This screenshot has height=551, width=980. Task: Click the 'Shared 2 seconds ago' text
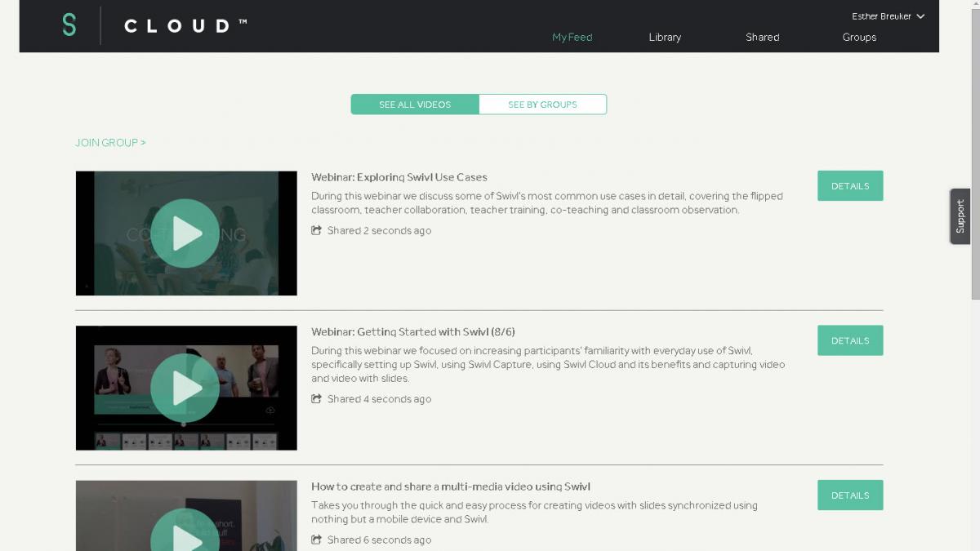point(379,230)
